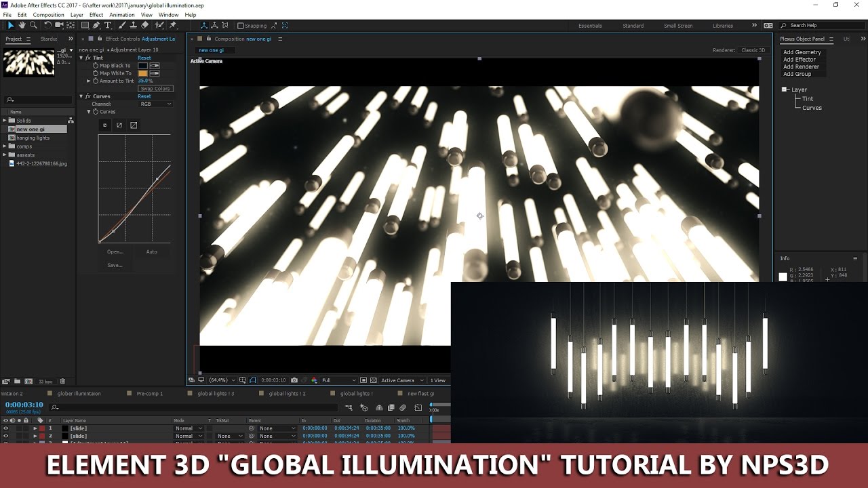Open the Pre-comp 1 timeline tab

150,393
